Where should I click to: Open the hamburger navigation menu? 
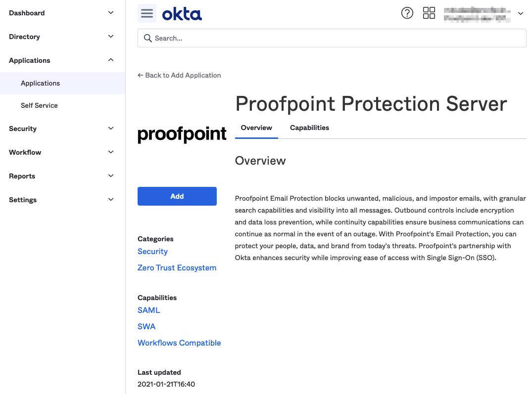[146, 13]
